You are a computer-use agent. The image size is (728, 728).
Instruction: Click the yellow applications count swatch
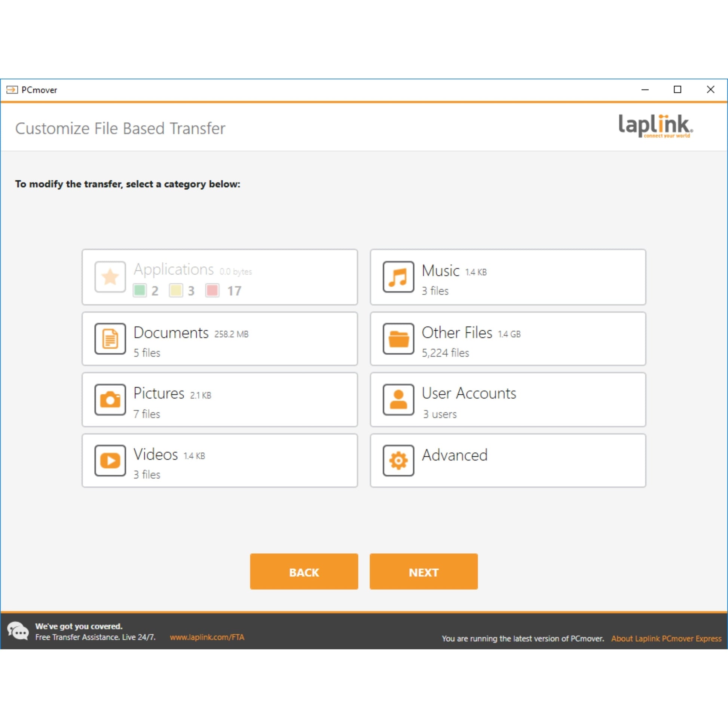point(176,291)
